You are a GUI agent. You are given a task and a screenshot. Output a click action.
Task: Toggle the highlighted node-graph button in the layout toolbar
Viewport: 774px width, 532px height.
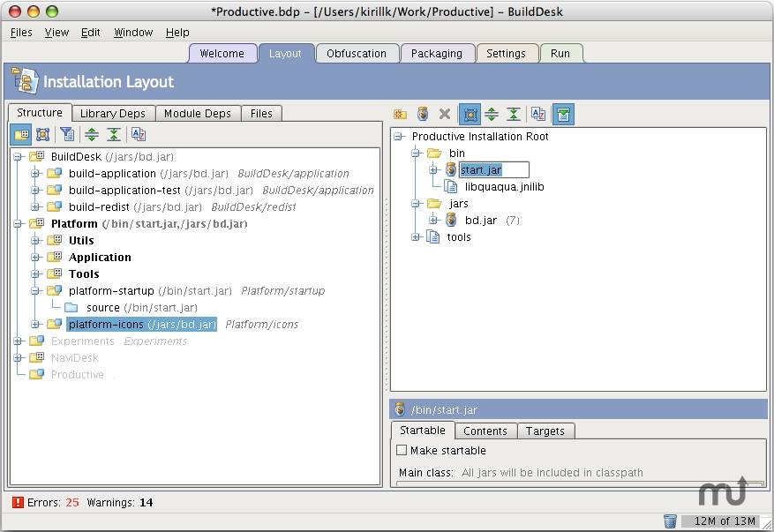(x=470, y=115)
